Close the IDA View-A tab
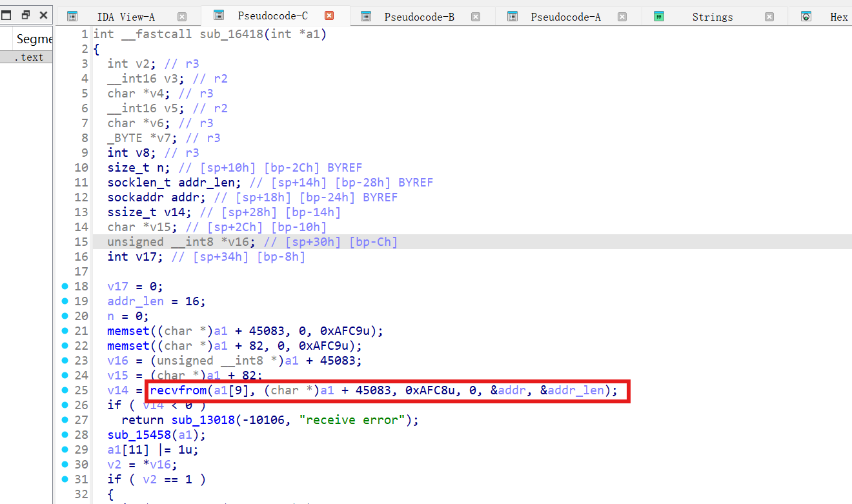 pyautogui.click(x=182, y=17)
